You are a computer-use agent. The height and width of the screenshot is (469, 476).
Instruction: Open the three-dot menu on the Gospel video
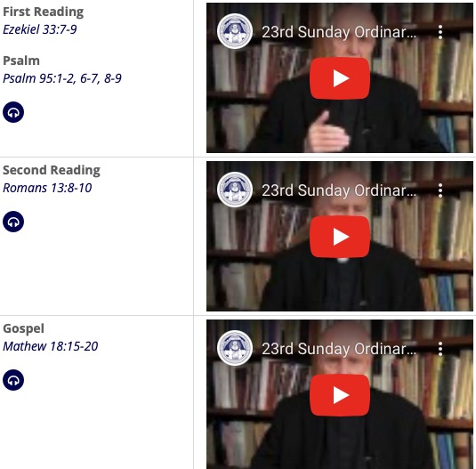[x=440, y=349]
